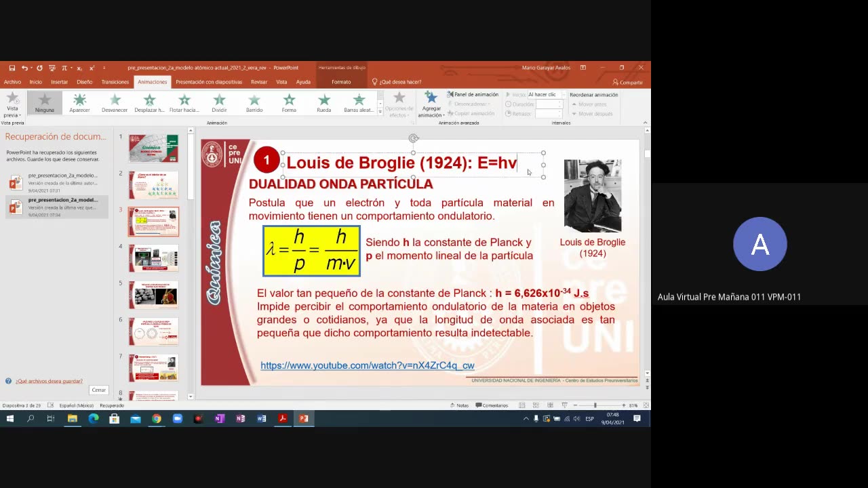Open Comentarios pane in status bar
This screenshot has height=488, width=868.
click(x=492, y=405)
